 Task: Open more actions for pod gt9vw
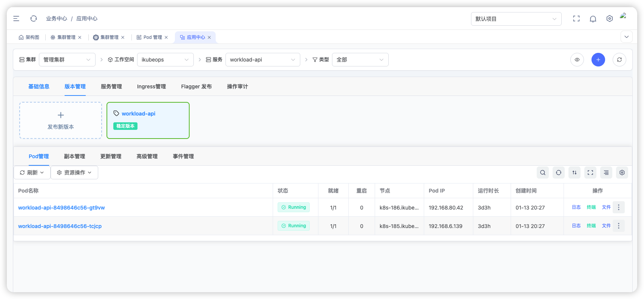tap(619, 207)
